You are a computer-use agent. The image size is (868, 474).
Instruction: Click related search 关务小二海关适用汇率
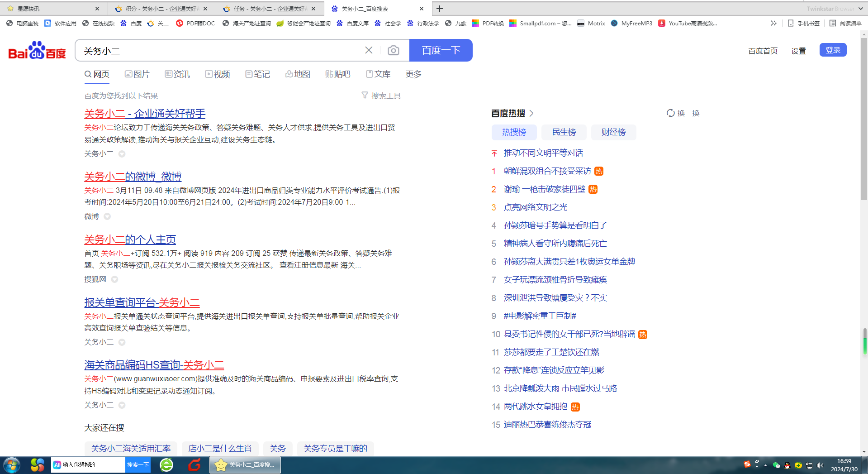point(131,448)
